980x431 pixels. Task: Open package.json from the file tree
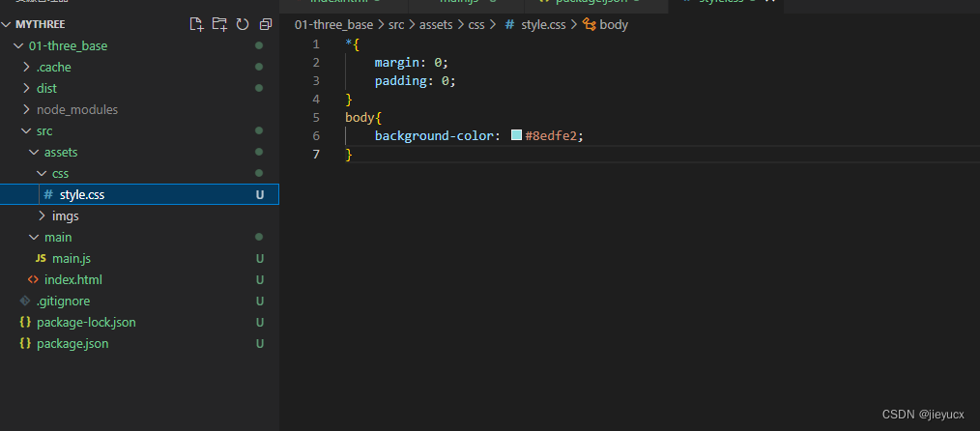[x=72, y=344]
